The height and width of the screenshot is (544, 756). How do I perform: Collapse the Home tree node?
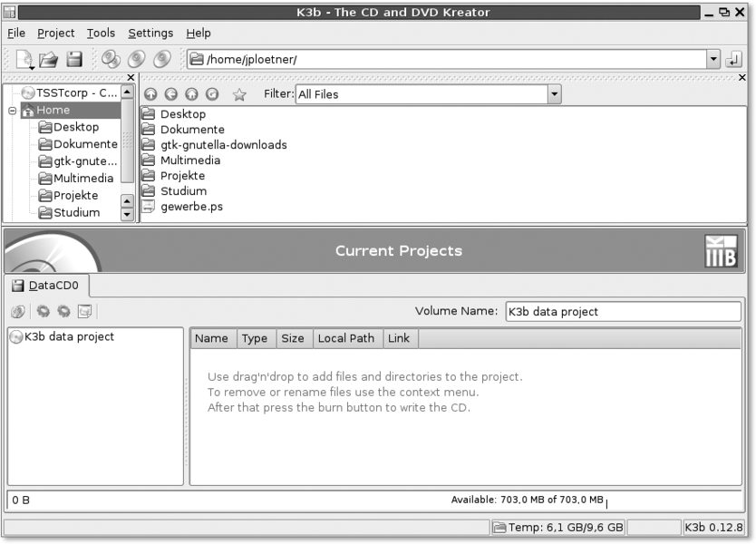coord(13,111)
